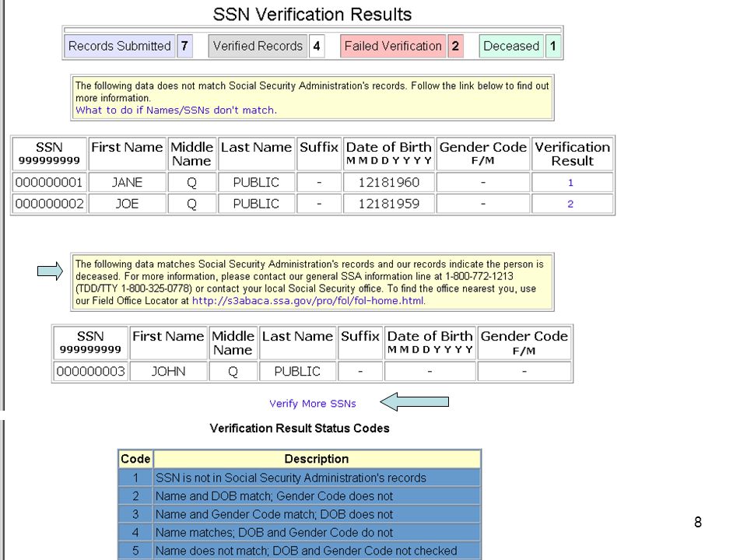Click the Description header in status codes table

(x=317, y=459)
